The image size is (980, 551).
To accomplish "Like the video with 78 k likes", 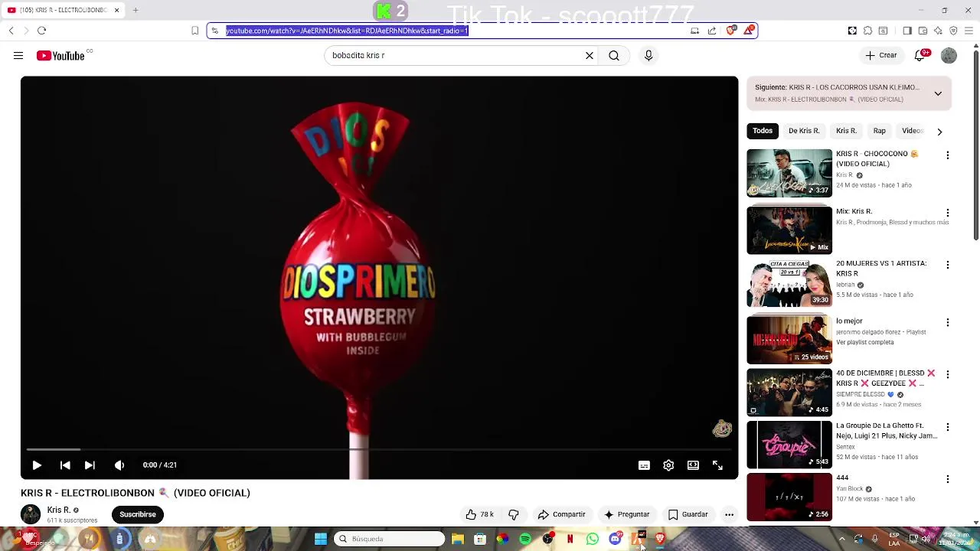I will 479,514.
